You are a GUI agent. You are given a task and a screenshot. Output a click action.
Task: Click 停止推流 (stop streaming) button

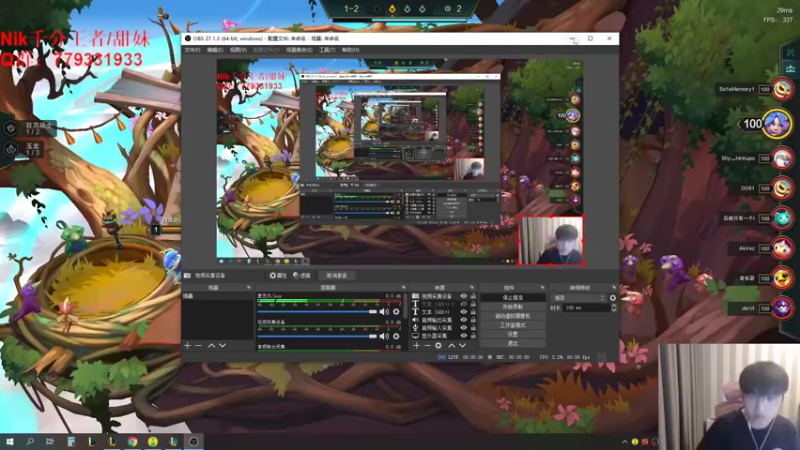click(x=512, y=297)
